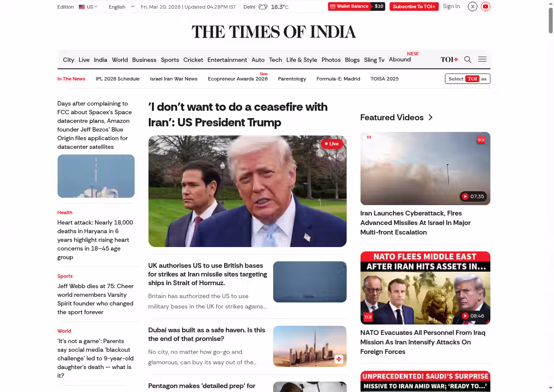Expand Featured Videos chevron arrow

pyautogui.click(x=430, y=118)
